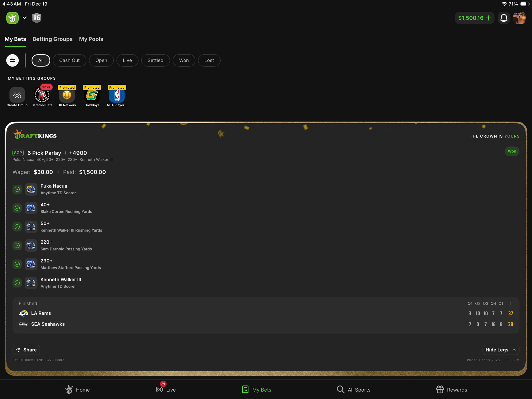Select the Cash Out filter chip
The width and height of the screenshot is (532, 399).
69,60
